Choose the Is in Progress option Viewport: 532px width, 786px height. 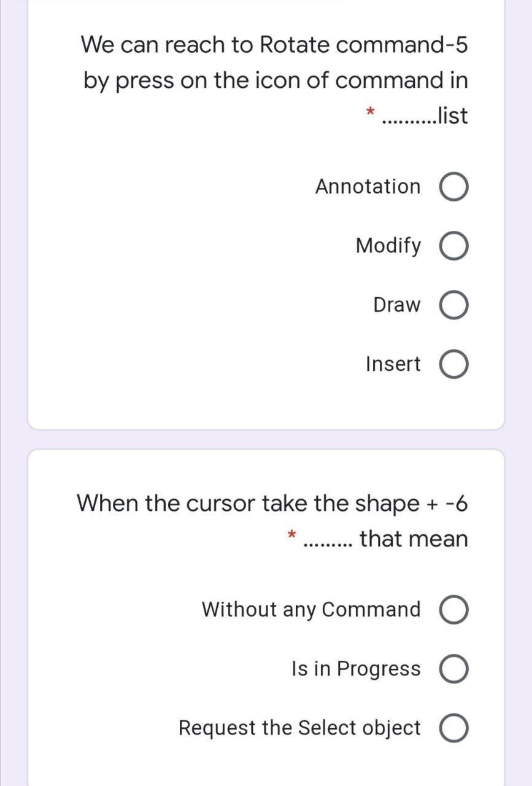coord(454,669)
